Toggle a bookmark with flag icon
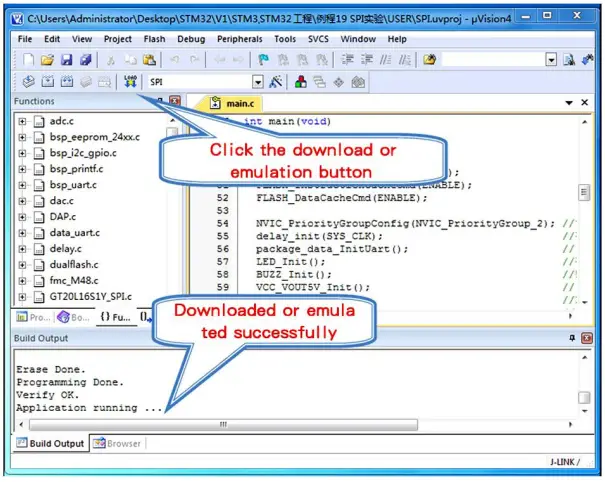 (264, 60)
